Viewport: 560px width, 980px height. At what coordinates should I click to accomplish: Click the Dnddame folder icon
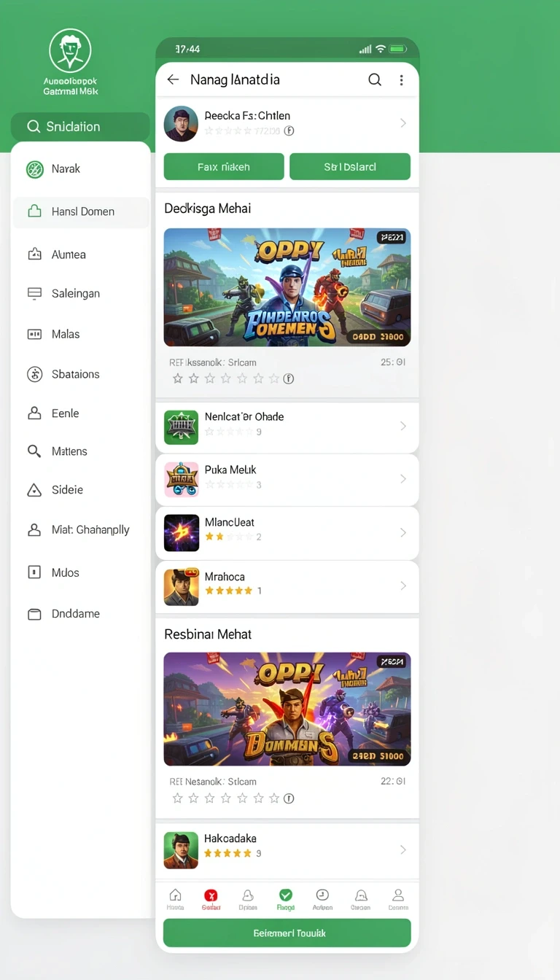[34, 614]
